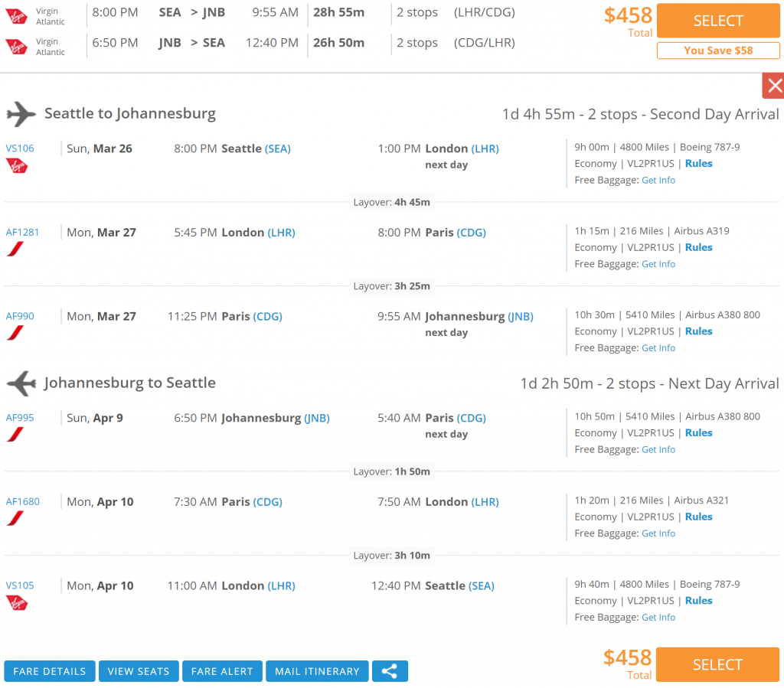Image resolution: width=784 pixels, height=688 pixels.
Task: Click (CDG) airport code at 5:40 AM arrival
Action: (x=471, y=418)
